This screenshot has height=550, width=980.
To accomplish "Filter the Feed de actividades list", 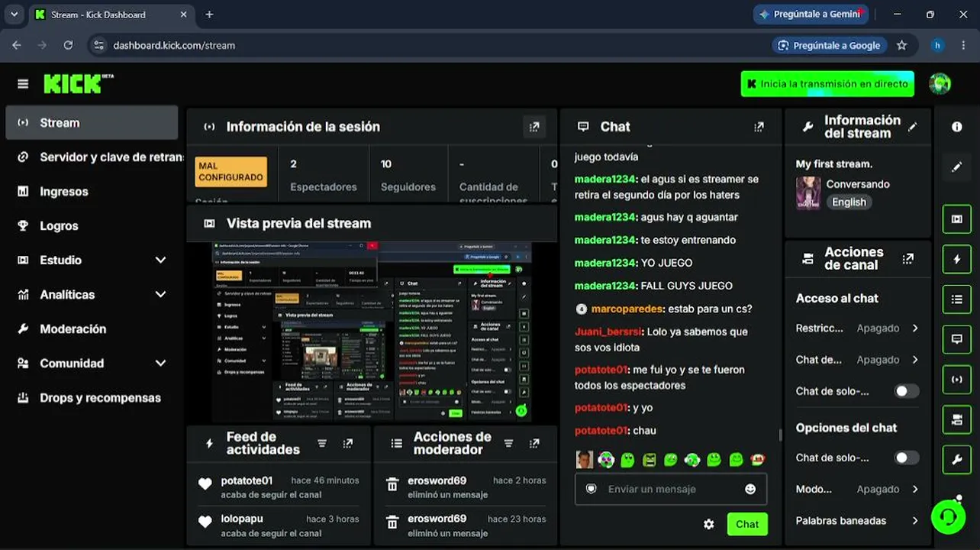I will tap(322, 443).
